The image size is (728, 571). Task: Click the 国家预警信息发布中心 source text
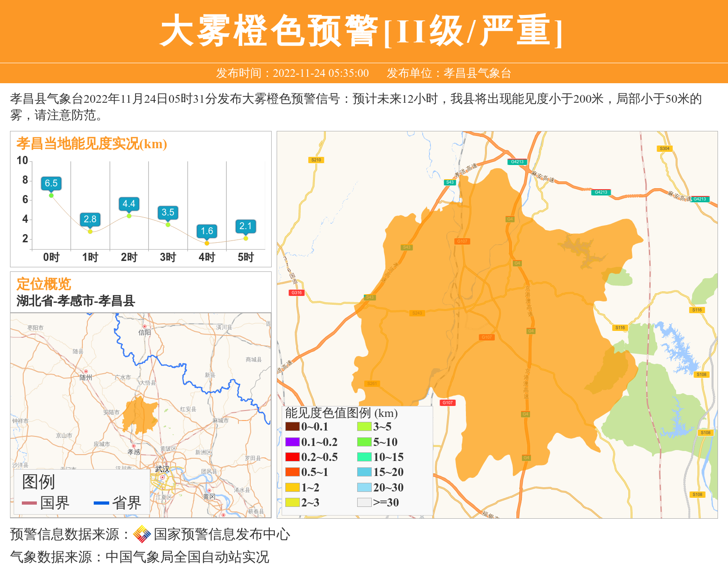coord(222,534)
